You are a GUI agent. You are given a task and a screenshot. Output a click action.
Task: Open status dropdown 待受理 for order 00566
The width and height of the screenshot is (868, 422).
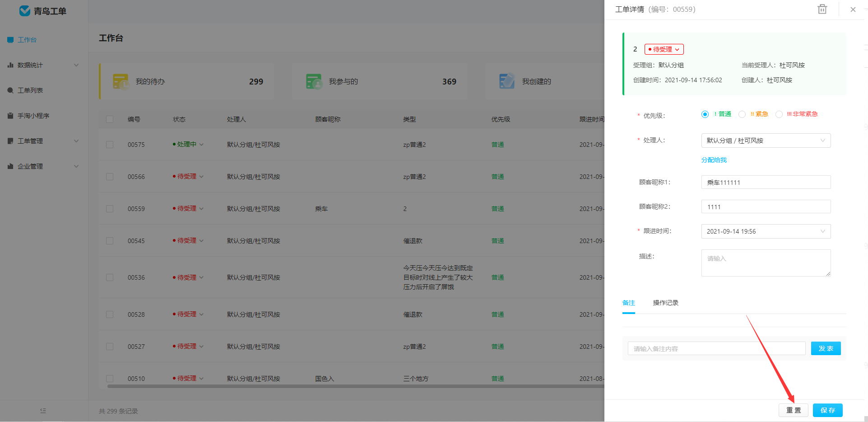(x=188, y=177)
